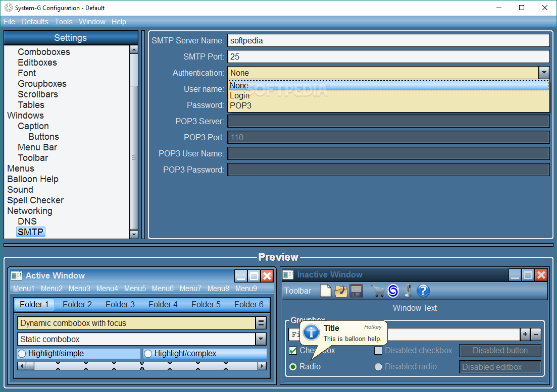This screenshot has width=557, height=392.
Task: Select the Radio option
Action: click(x=293, y=366)
